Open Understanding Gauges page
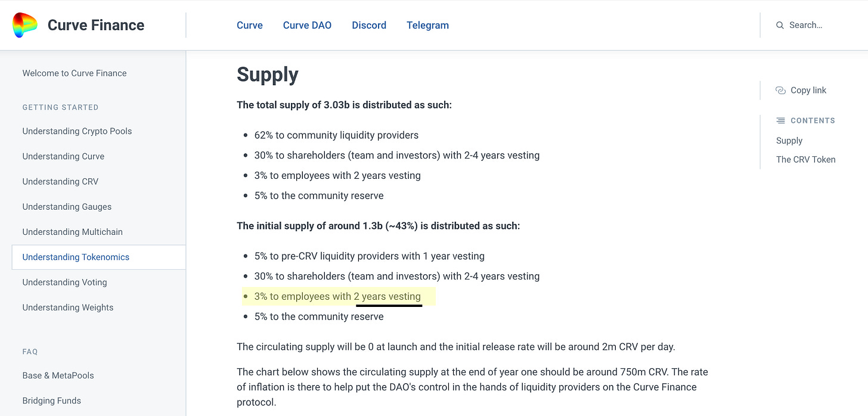 click(67, 207)
